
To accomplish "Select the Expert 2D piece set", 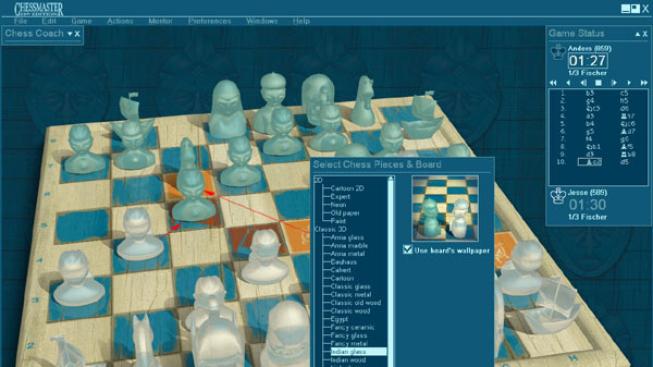I will (x=340, y=197).
